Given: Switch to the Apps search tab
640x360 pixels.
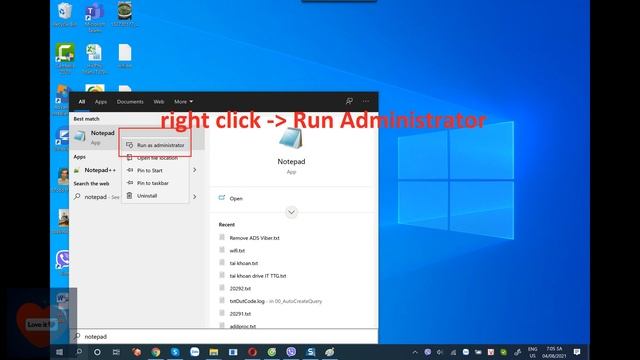Looking at the screenshot, I should (x=101, y=102).
